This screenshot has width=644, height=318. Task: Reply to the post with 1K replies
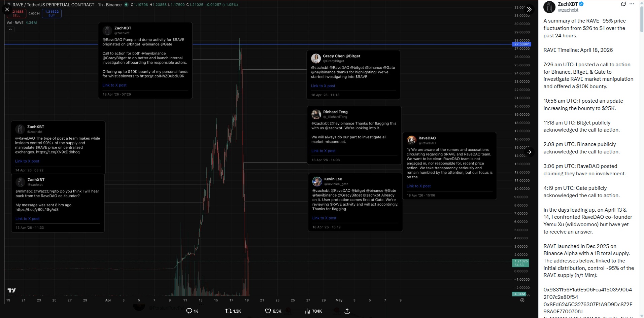click(192, 311)
